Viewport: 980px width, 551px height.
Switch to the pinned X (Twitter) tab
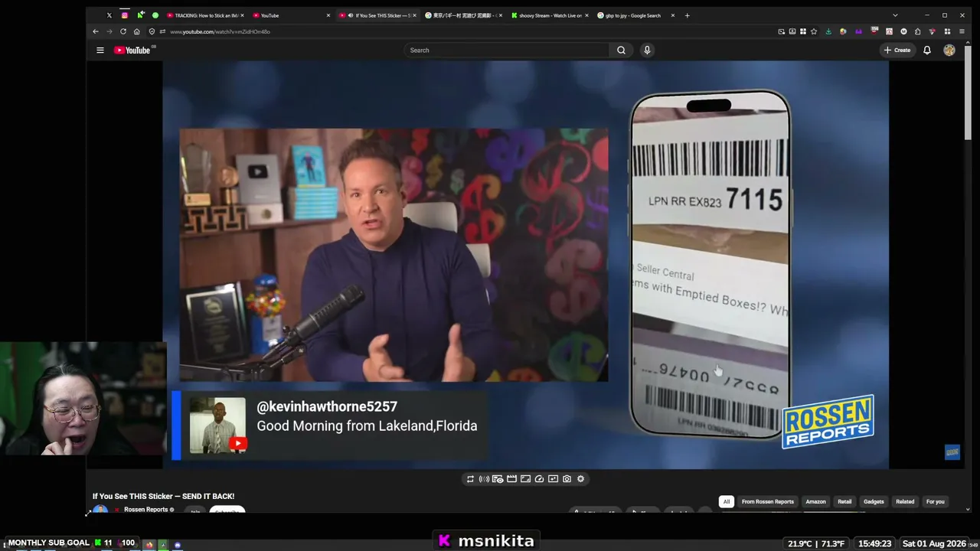[109, 15]
